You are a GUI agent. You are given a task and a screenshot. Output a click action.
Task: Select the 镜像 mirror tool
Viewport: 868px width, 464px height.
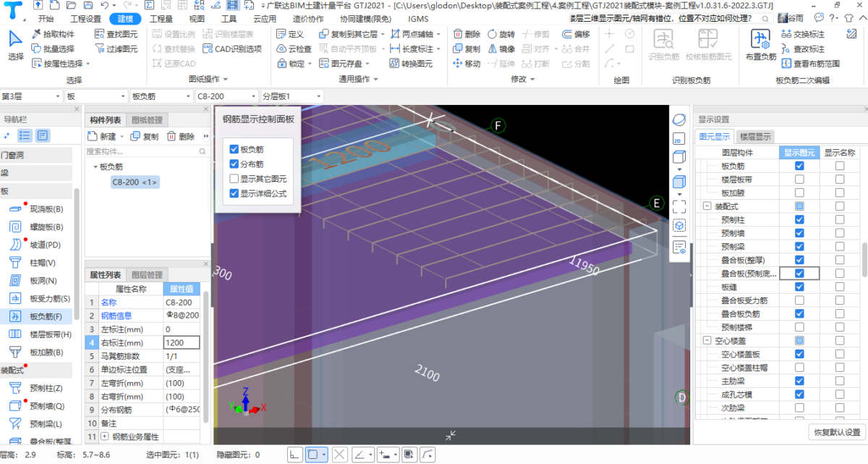click(x=502, y=48)
